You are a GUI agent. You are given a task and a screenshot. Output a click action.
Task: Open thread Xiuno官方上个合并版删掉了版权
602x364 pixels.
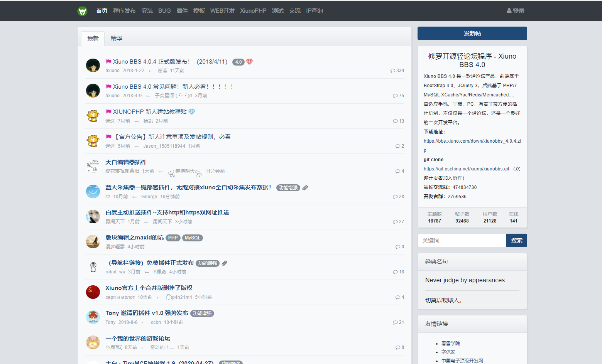pos(149,288)
